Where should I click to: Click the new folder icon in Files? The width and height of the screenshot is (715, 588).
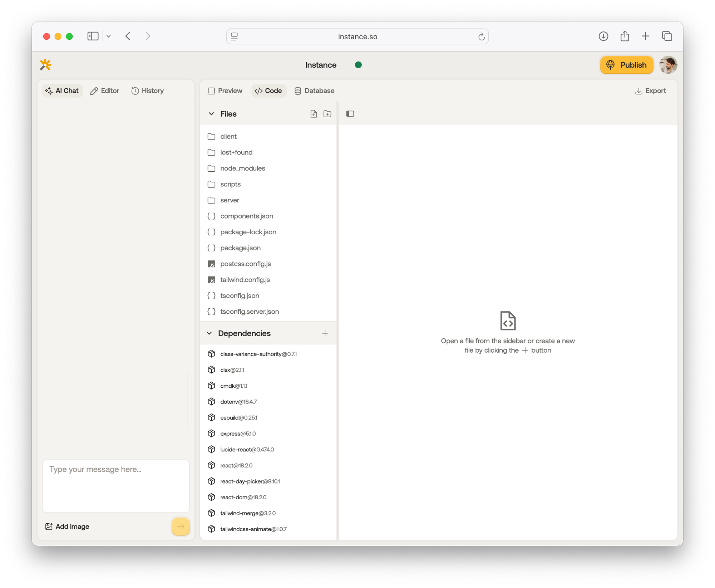pos(327,114)
